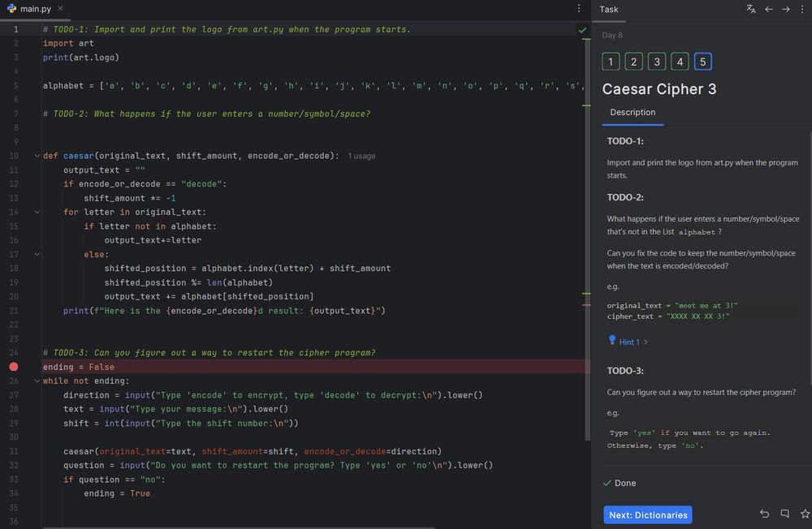Open task step 2

[x=633, y=62]
